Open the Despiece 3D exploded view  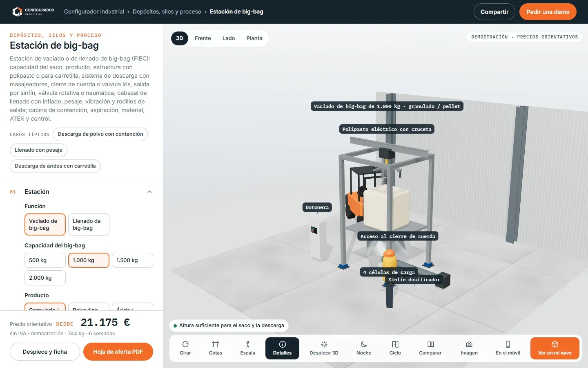324,348
